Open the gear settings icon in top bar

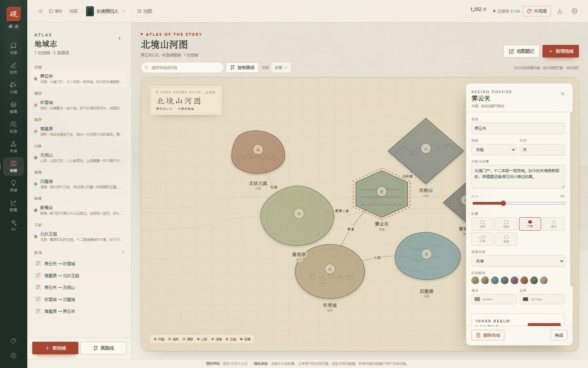click(x=574, y=11)
